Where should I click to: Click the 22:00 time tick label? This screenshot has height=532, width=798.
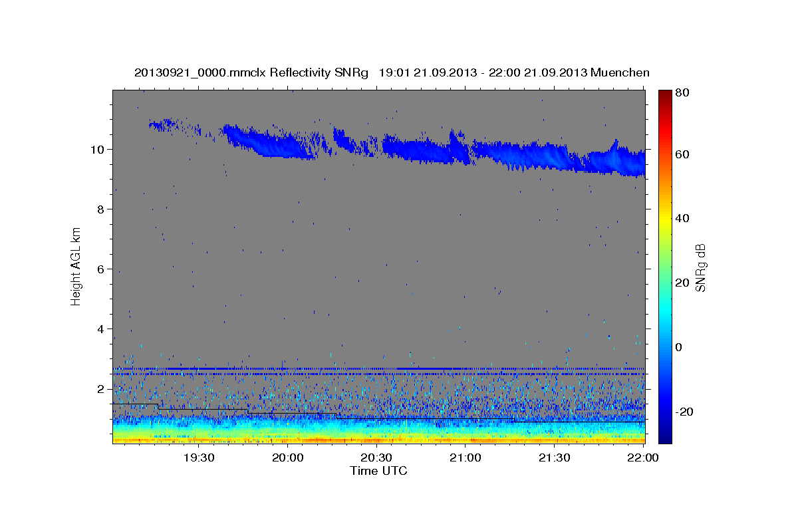[x=642, y=458]
